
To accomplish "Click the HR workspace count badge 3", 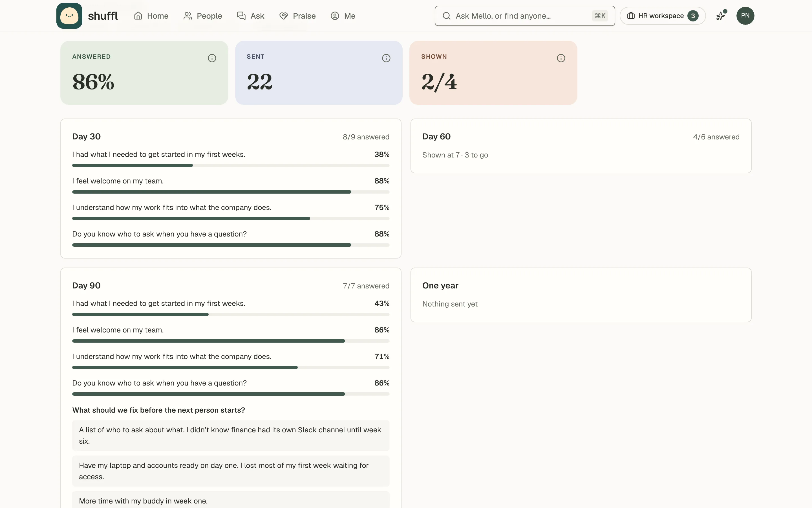I will coord(692,16).
